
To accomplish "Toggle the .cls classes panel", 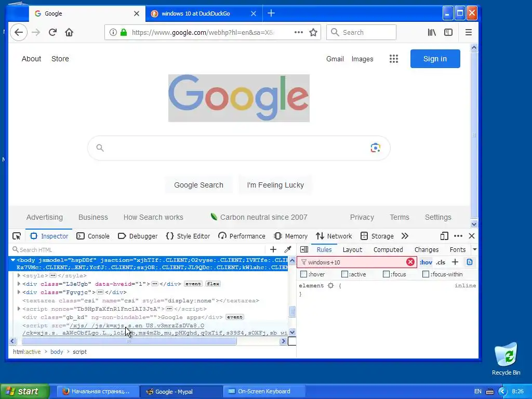I will click(x=441, y=262).
